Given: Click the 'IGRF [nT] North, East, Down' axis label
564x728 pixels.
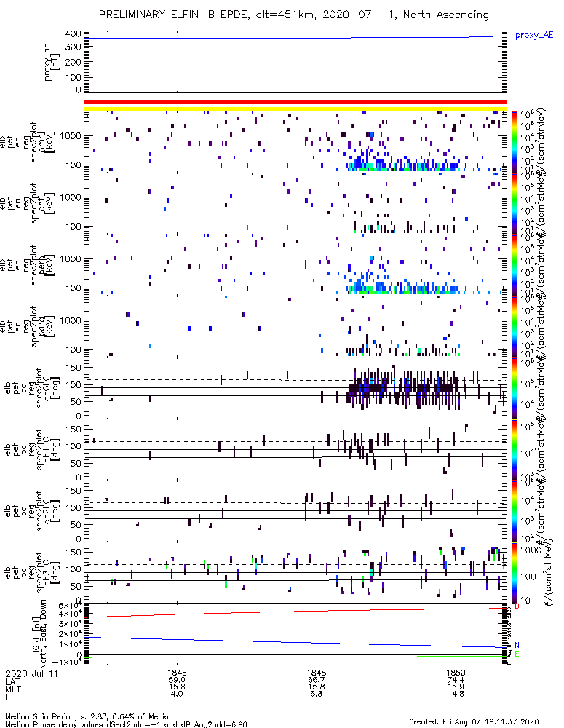Looking at the screenshot, I should 39,634.
